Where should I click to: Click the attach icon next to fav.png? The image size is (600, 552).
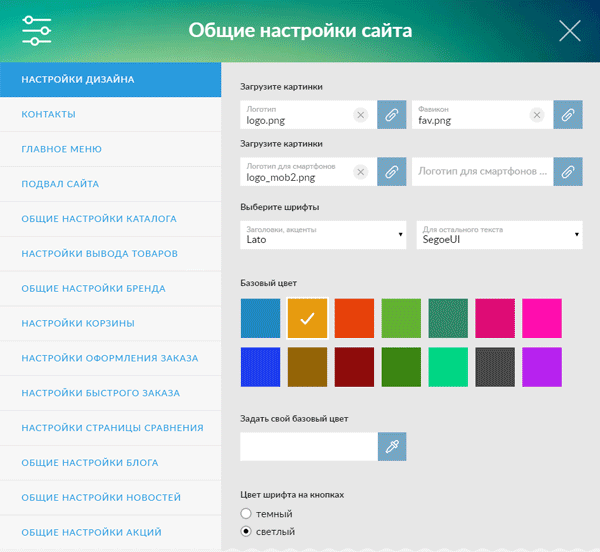[x=567, y=116]
